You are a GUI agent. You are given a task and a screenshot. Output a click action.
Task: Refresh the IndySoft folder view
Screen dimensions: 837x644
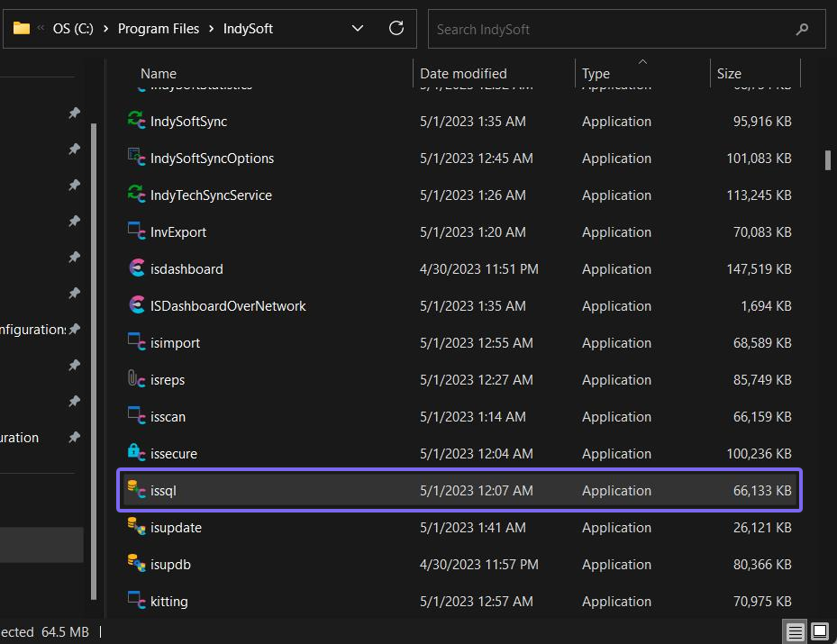click(396, 29)
